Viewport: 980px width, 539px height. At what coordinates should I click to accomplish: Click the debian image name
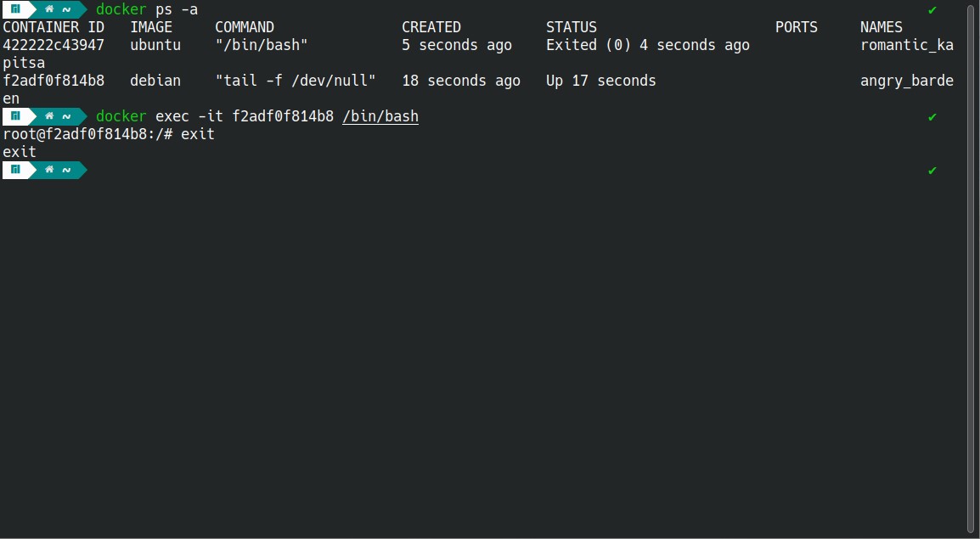155,81
